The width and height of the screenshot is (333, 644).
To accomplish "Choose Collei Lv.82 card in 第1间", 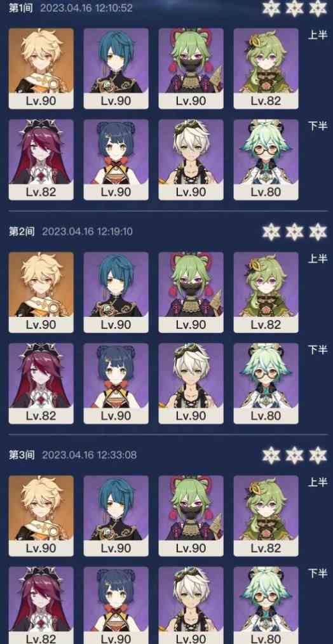I will 266,69.
